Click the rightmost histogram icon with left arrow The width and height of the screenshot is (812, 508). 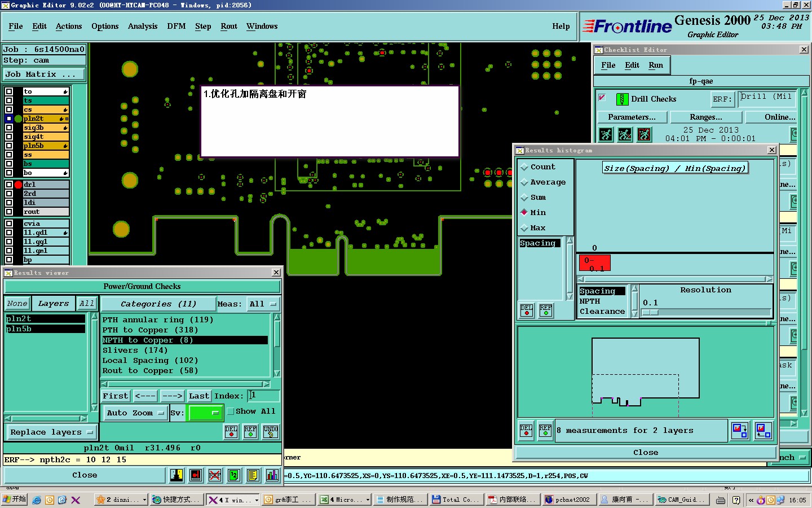point(764,431)
